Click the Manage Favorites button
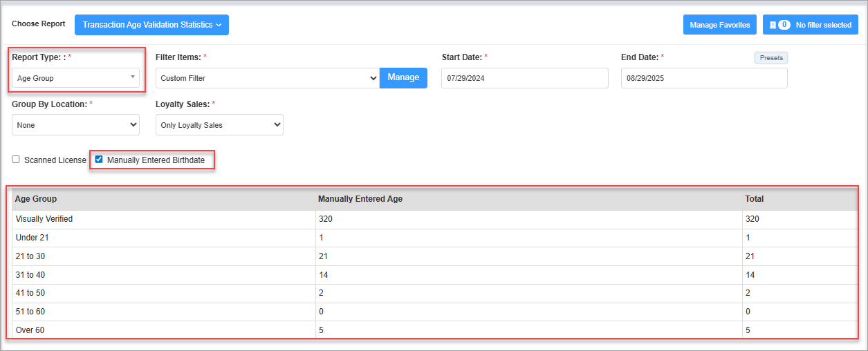Viewport: 868px width, 351px height. point(720,25)
